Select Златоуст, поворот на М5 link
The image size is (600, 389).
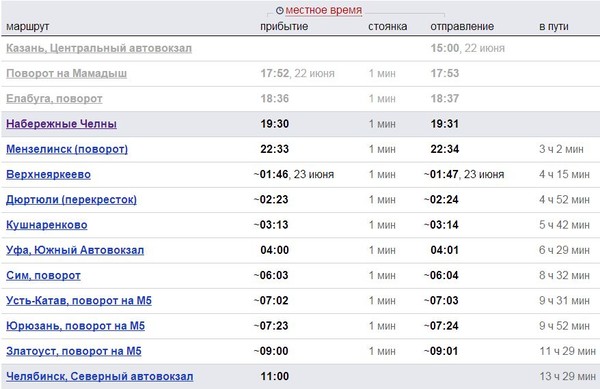[x=73, y=351]
